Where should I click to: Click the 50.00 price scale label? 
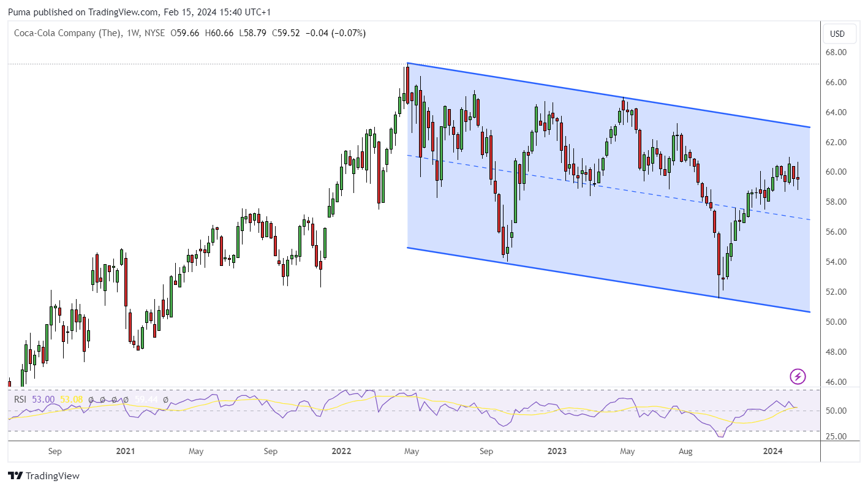(837, 322)
